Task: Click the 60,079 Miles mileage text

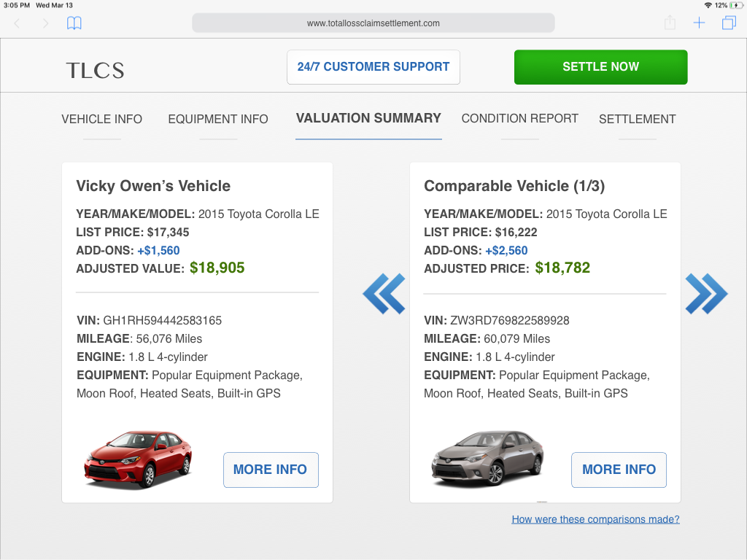Action: coord(517,338)
